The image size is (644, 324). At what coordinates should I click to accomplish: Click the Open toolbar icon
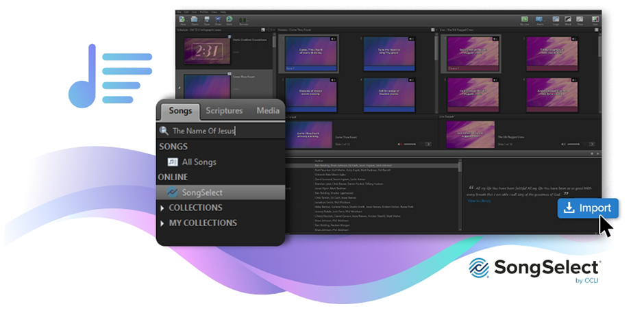coord(195,19)
